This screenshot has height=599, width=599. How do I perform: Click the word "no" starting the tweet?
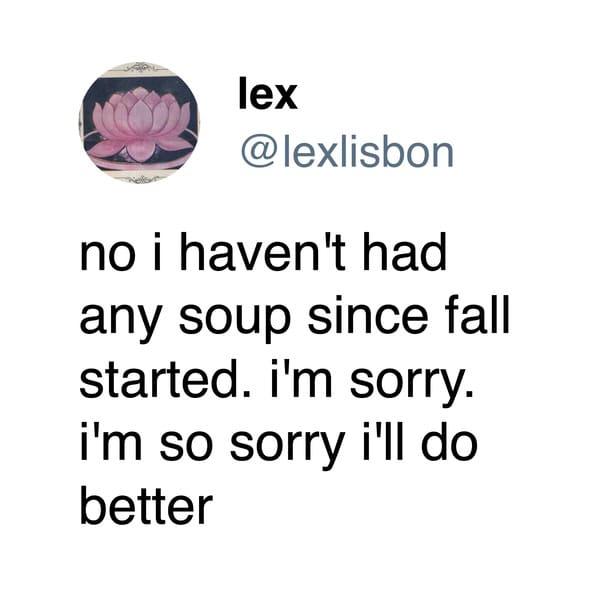[108, 256]
